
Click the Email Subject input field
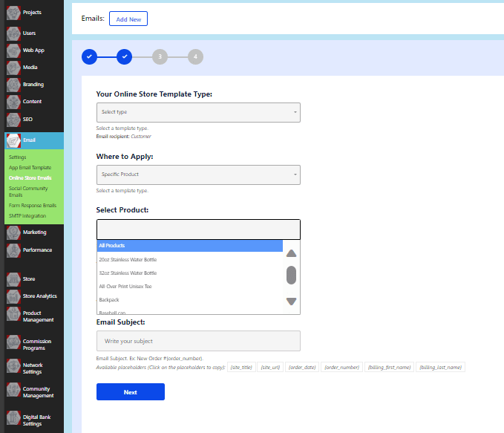click(198, 341)
